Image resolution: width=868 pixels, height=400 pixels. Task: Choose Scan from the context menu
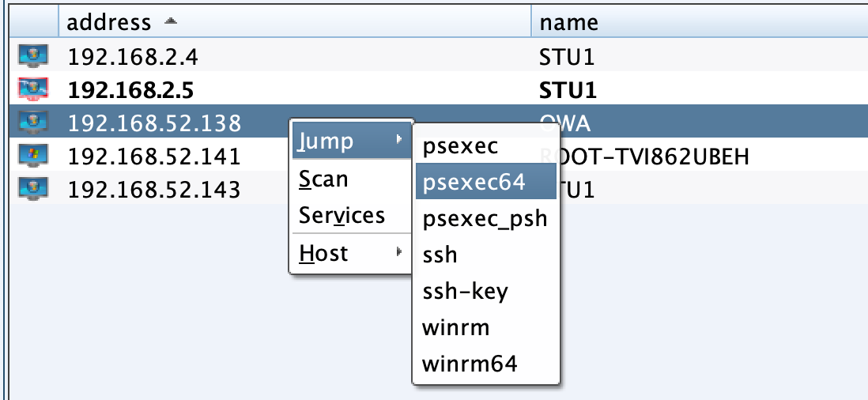click(x=324, y=179)
